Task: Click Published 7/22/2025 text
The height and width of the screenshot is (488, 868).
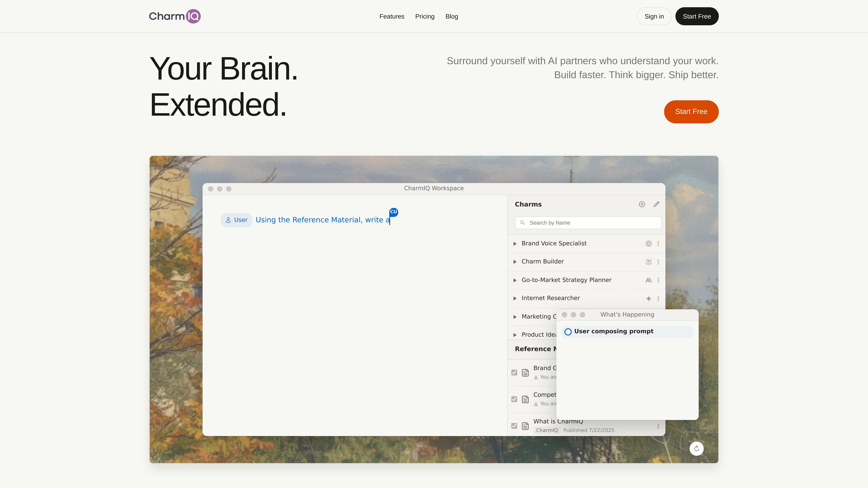Action: coord(589,430)
